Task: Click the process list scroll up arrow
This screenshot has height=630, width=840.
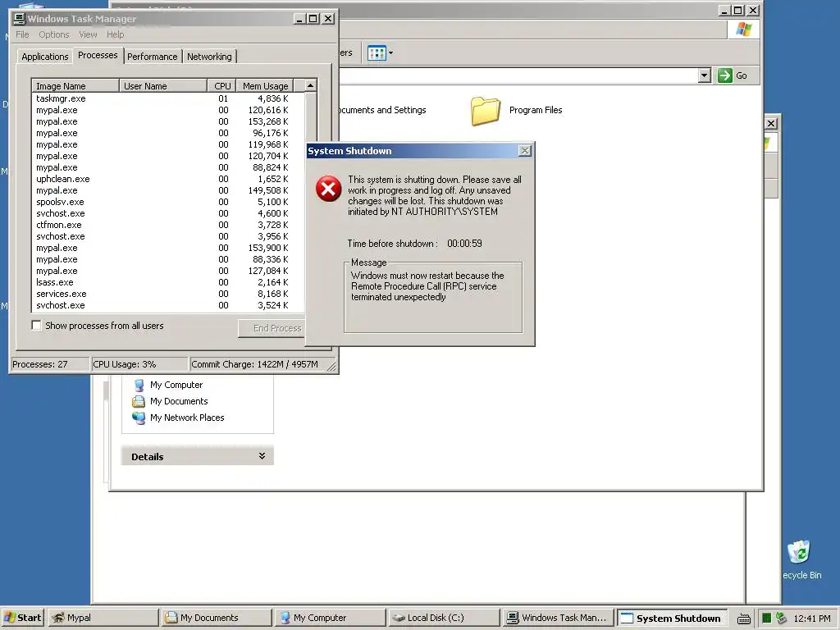Action: [310, 85]
